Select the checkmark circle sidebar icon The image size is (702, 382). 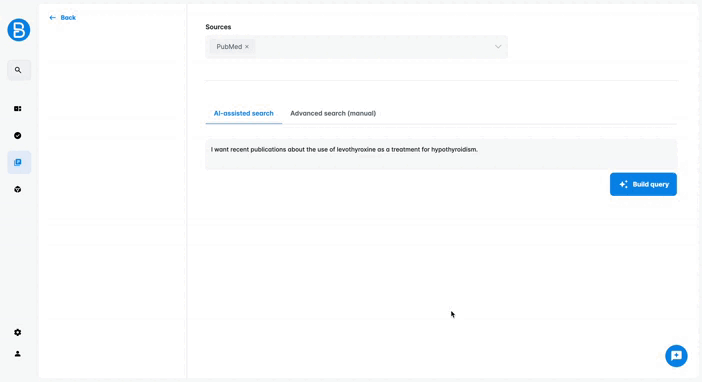(x=18, y=136)
